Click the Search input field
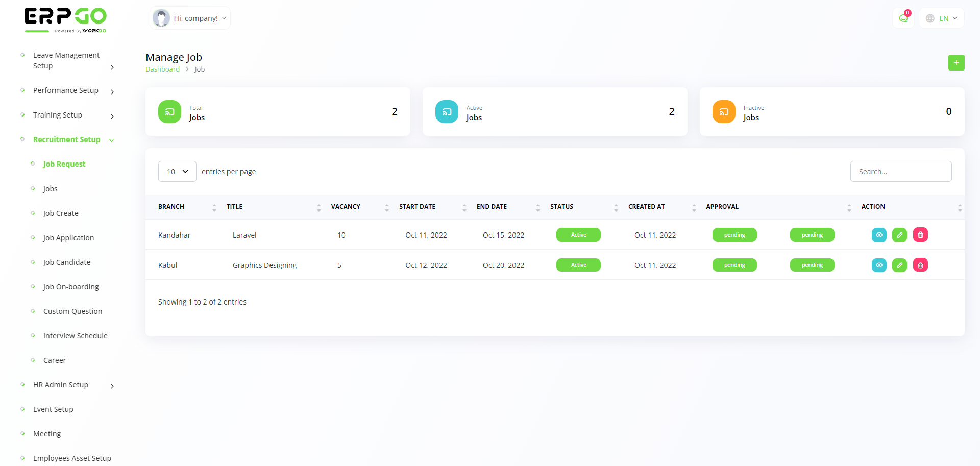The image size is (980, 466). (900, 172)
